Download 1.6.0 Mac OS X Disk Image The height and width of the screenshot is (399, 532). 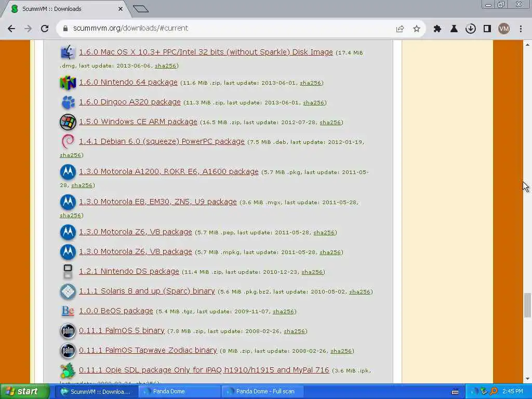(206, 52)
